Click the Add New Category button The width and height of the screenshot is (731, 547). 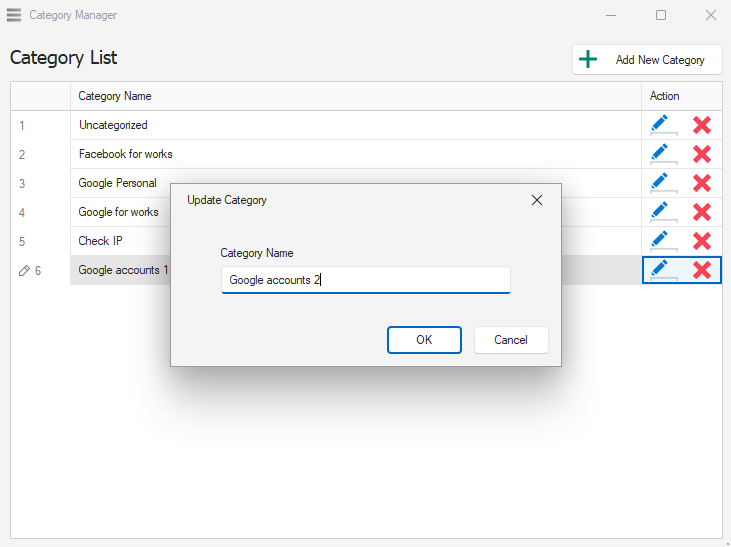pyautogui.click(x=647, y=60)
